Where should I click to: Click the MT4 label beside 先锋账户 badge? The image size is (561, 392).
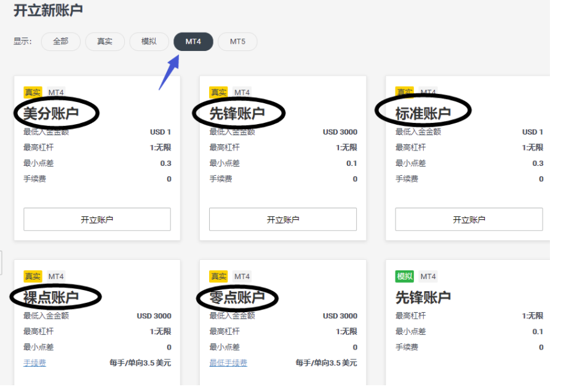(241, 92)
